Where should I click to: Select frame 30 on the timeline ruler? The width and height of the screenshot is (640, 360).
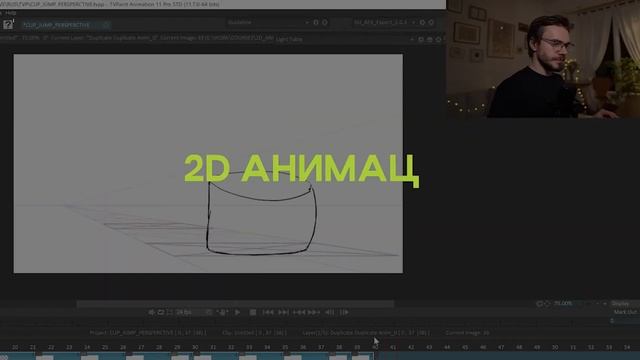(195, 347)
